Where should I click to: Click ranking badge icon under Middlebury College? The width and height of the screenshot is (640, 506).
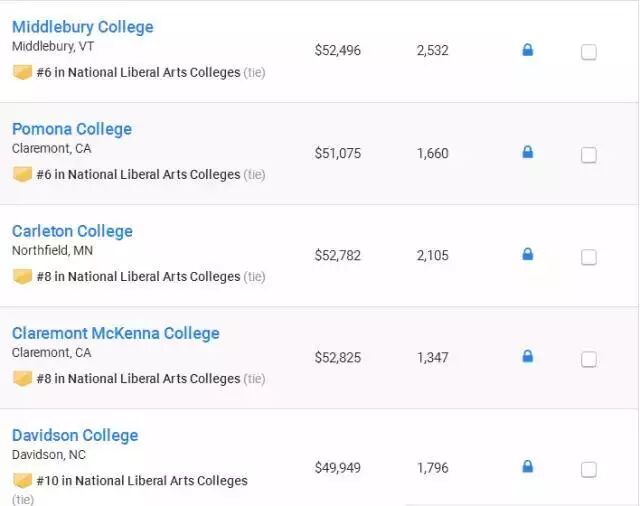pyautogui.click(x=22, y=72)
